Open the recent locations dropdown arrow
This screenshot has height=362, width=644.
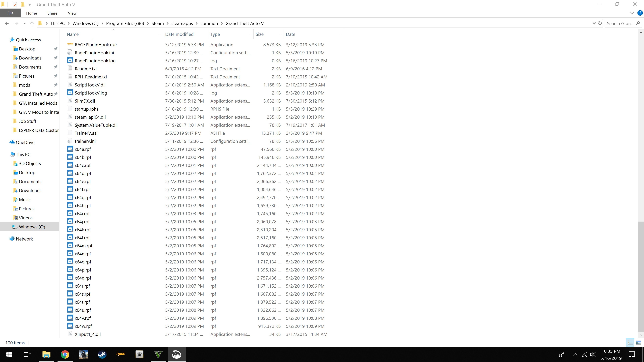[x=24, y=23]
